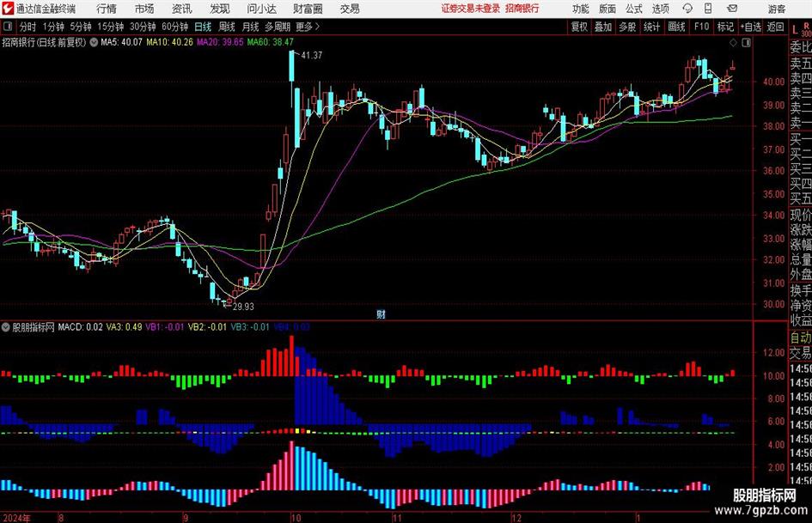Click the 证券交易未登录 login notice
This screenshot has height=523, width=812.
pos(471,9)
